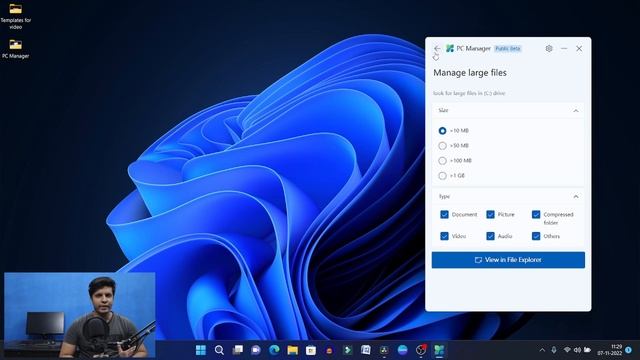Go back using the PC Manager back arrow
This screenshot has height=360, width=640.
pos(437,49)
